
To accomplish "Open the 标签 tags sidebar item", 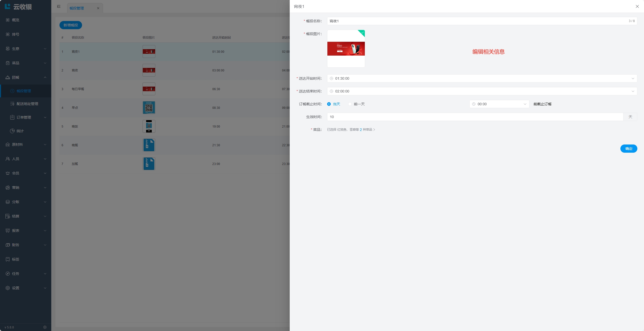I will 15,259.
